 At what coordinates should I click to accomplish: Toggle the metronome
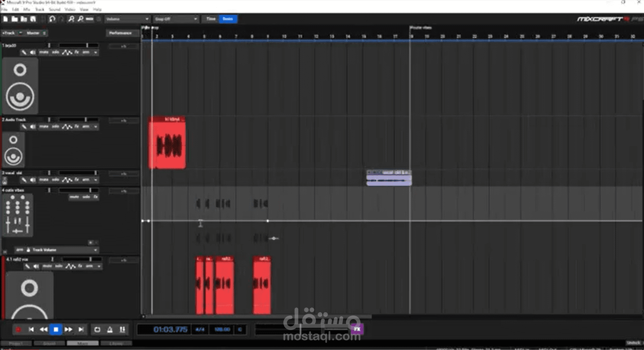pyautogui.click(x=110, y=329)
